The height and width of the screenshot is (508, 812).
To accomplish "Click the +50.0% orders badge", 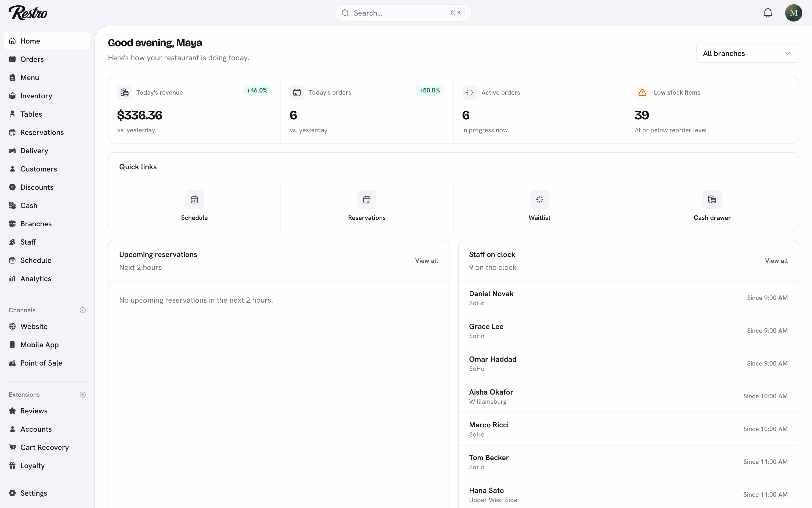I will 429,90.
